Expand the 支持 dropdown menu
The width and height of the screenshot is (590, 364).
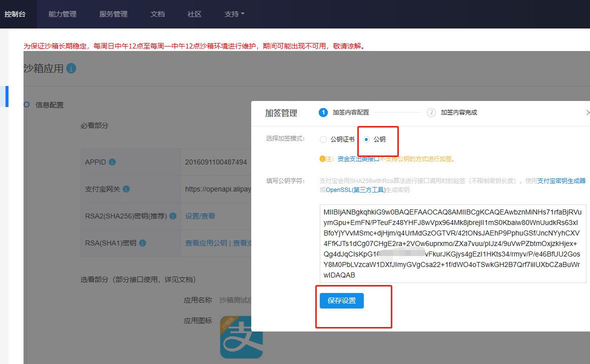(x=234, y=14)
